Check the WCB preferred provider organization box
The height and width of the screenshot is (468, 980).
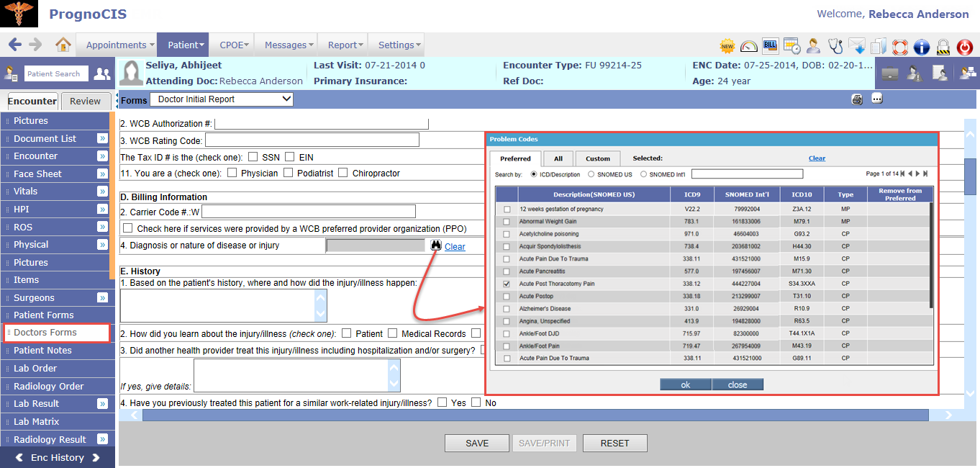coord(128,228)
